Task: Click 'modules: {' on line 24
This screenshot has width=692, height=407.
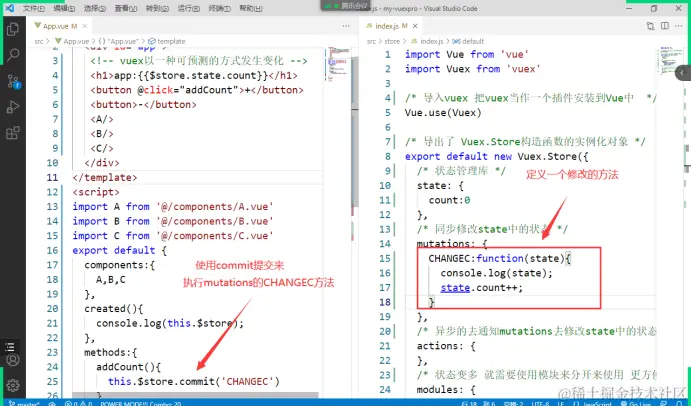Action: pyautogui.click(x=446, y=389)
